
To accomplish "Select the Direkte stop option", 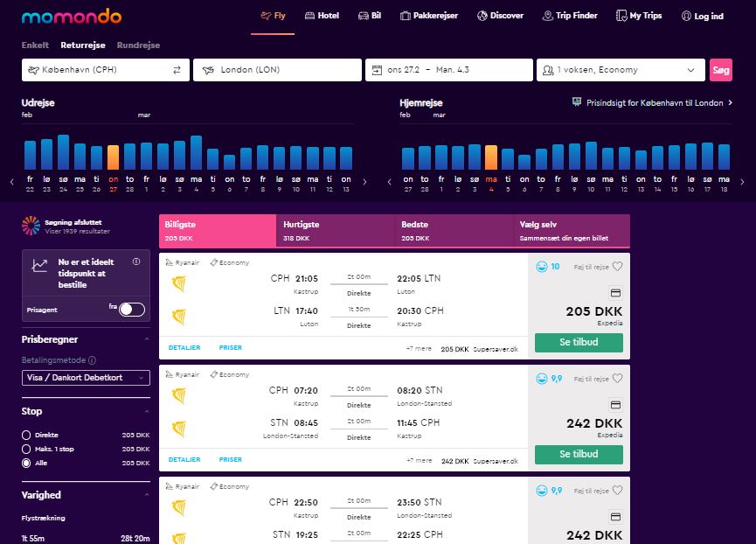I will 27,435.
